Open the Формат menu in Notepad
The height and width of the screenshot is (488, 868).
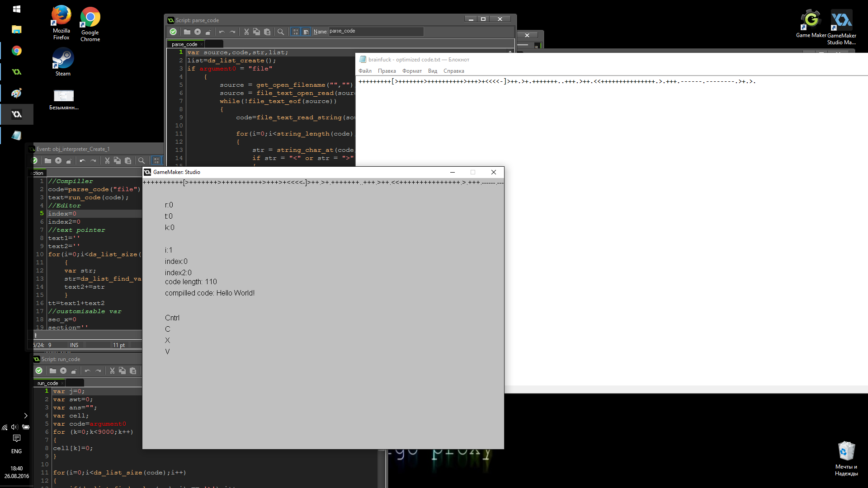tap(412, 71)
